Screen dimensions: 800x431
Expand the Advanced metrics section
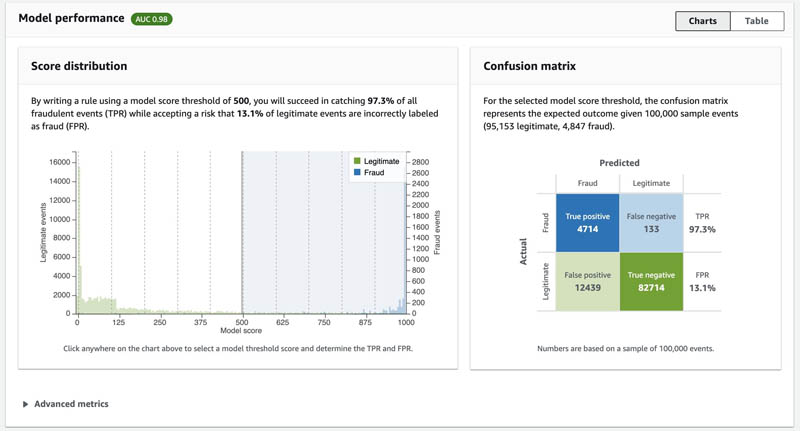pyautogui.click(x=65, y=404)
